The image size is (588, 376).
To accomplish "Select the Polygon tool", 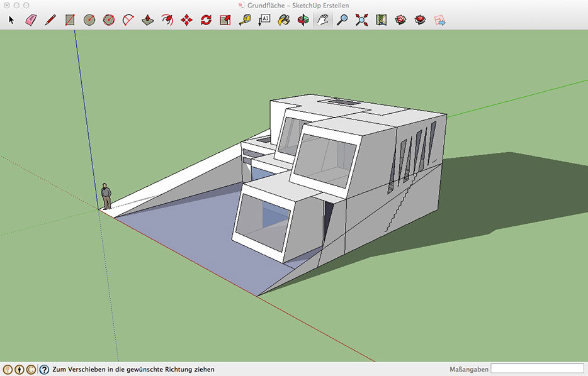I will (x=109, y=20).
